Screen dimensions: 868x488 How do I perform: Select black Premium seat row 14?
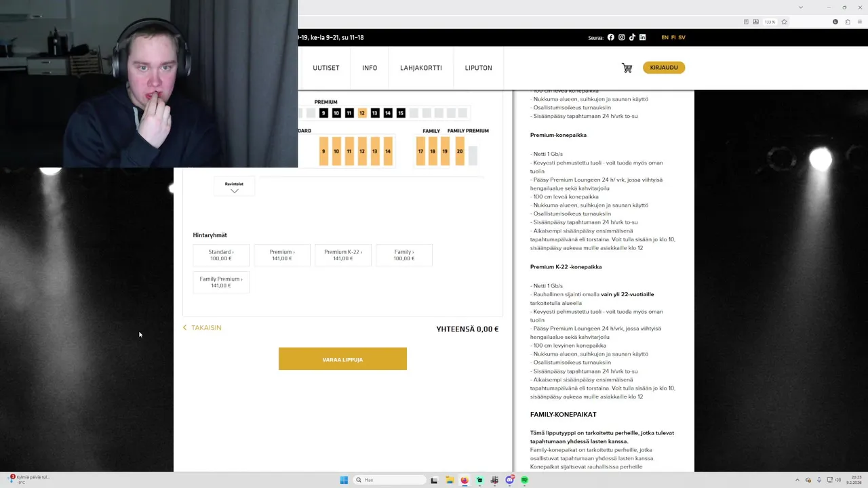pyautogui.click(x=388, y=113)
